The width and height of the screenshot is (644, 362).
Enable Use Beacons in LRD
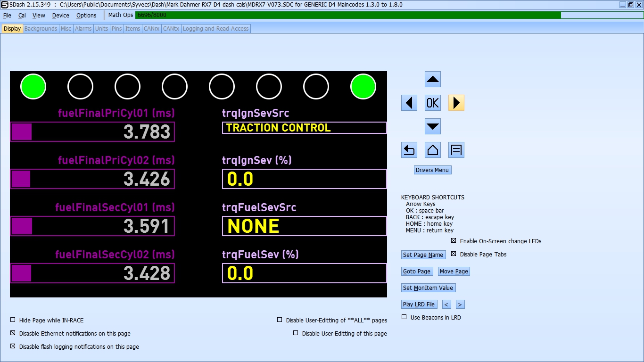coord(404,317)
